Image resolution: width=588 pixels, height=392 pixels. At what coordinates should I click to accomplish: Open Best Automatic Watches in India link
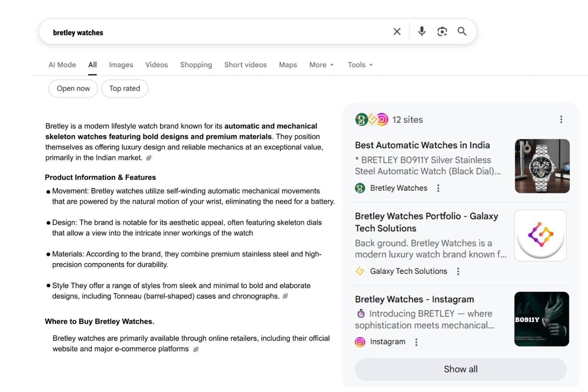422,145
